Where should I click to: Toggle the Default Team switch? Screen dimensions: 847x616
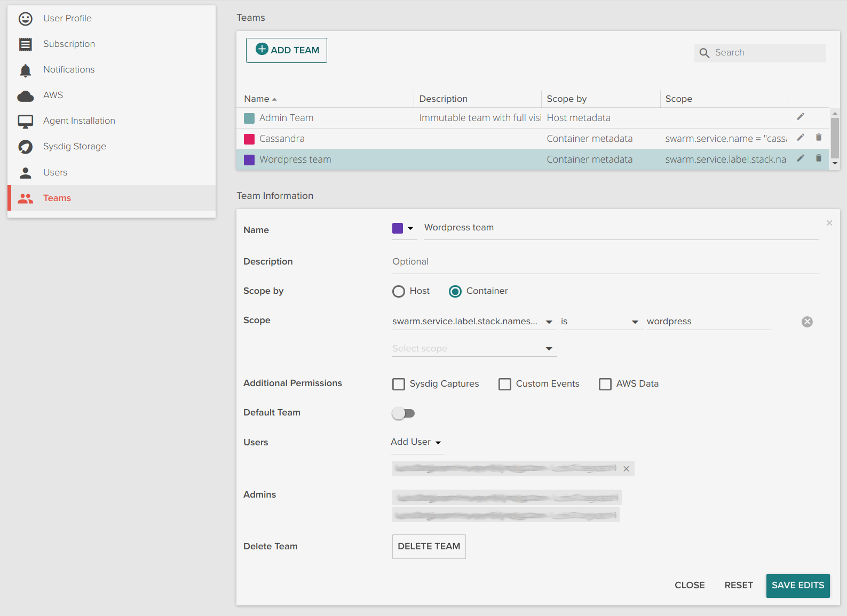(403, 413)
